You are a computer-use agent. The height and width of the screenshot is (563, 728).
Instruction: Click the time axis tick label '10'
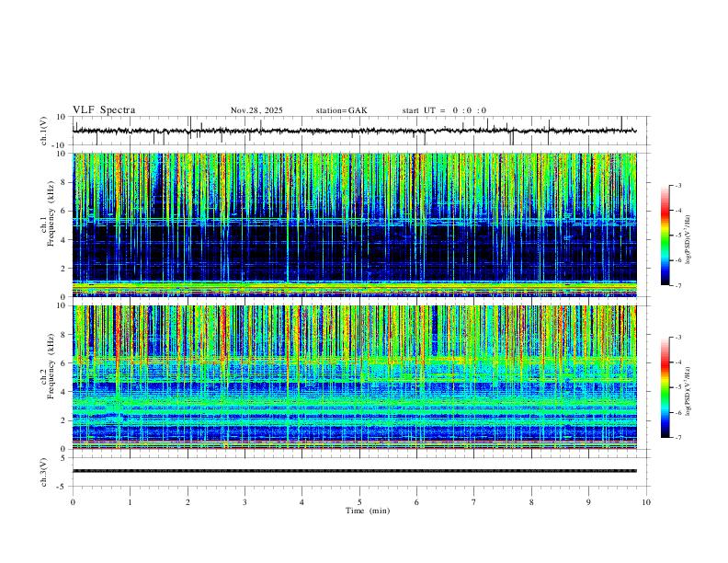click(646, 502)
